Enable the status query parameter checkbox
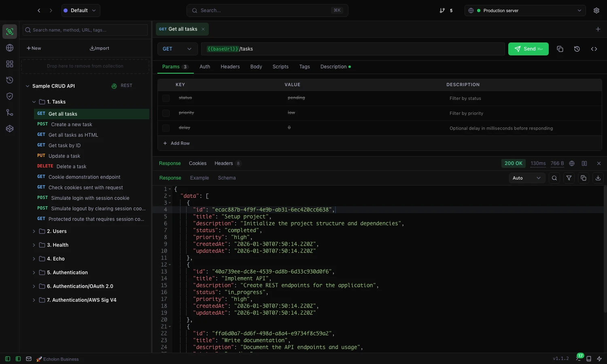Screen dimensions: 607x364 166,97
